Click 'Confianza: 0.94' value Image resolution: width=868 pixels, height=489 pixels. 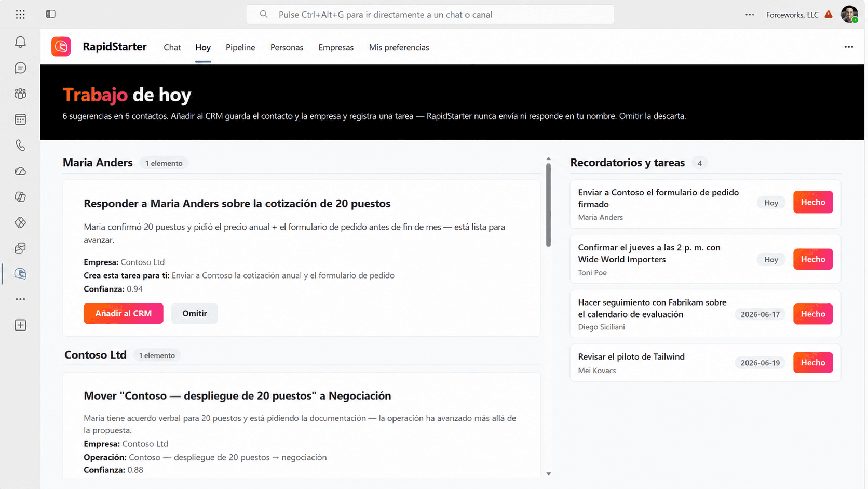click(x=113, y=289)
